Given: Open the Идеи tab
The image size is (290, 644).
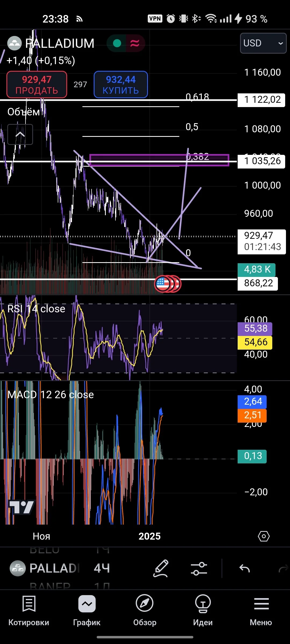Looking at the screenshot, I should pos(203,611).
